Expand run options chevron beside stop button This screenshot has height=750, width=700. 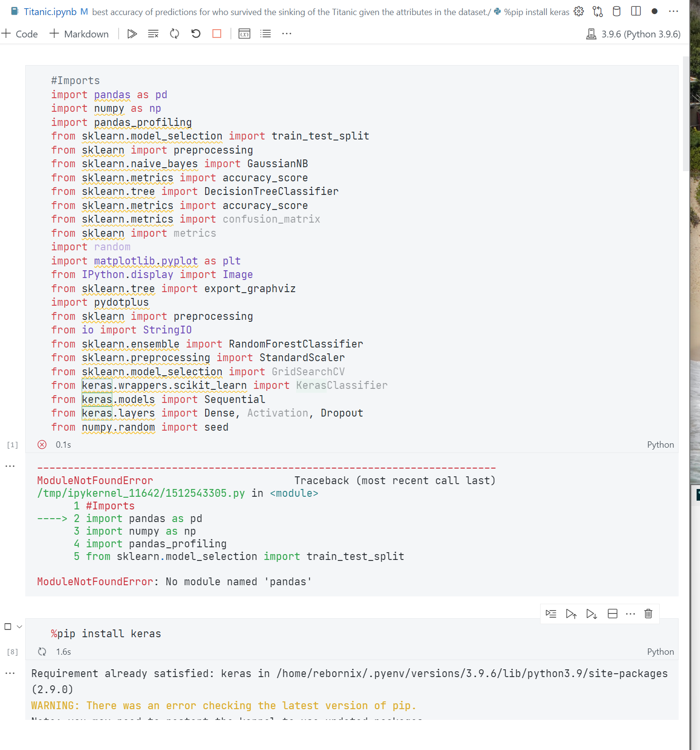[19, 627]
